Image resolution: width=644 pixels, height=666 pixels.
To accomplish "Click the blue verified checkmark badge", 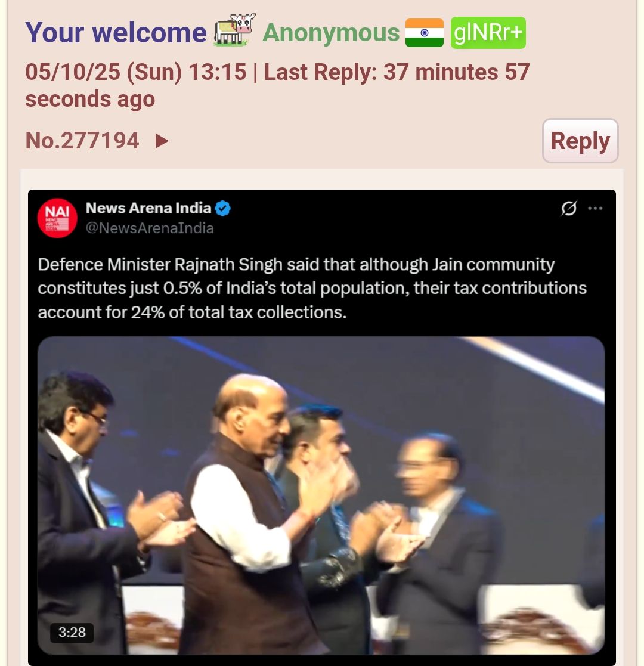I will pyautogui.click(x=222, y=209).
